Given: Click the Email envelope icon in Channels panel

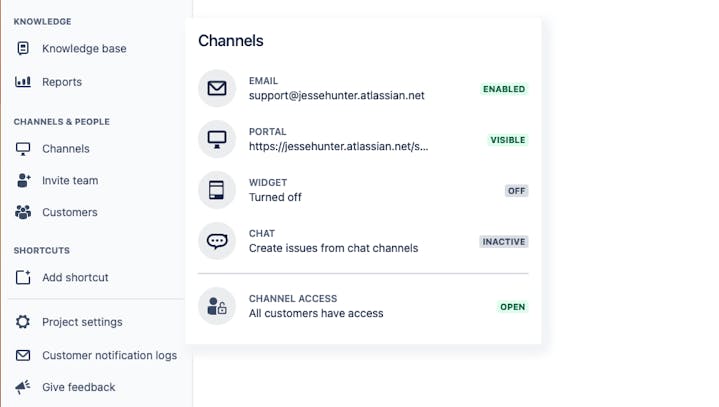Looking at the screenshot, I should (217, 89).
